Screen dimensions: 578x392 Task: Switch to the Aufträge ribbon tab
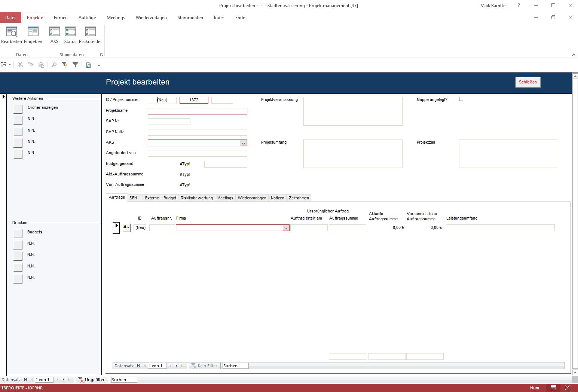[87, 18]
